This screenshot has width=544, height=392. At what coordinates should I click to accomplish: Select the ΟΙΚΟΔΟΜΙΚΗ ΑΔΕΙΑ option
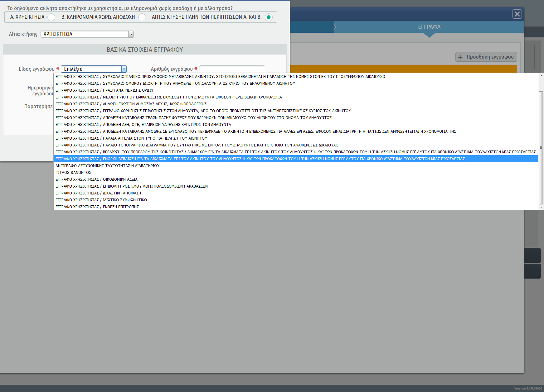pyautogui.click(x=97, y=179)
